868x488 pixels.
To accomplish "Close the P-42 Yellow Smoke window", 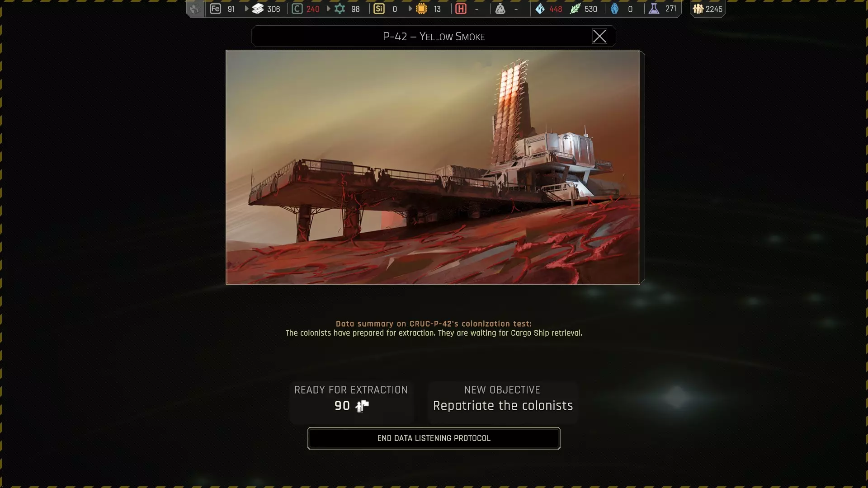I will coord(599,36).
